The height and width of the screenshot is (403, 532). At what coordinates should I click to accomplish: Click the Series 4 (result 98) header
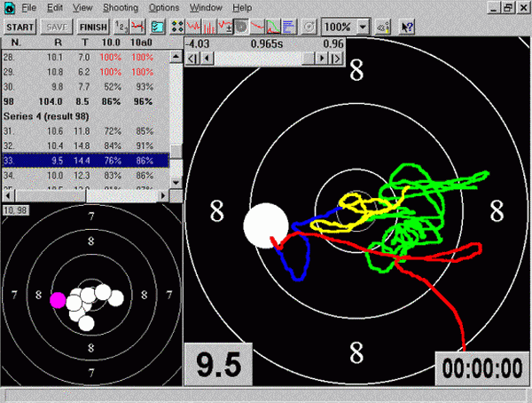click(x=46, y=116)
